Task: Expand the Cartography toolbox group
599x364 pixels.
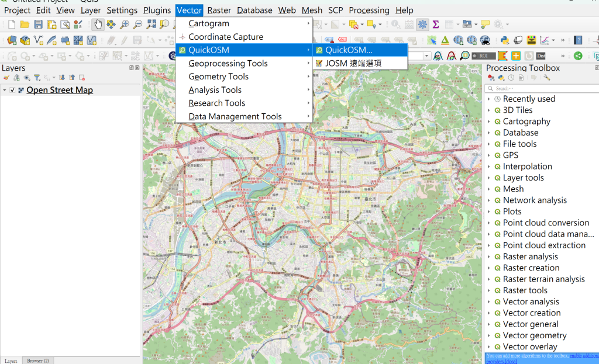Action: 489,122
